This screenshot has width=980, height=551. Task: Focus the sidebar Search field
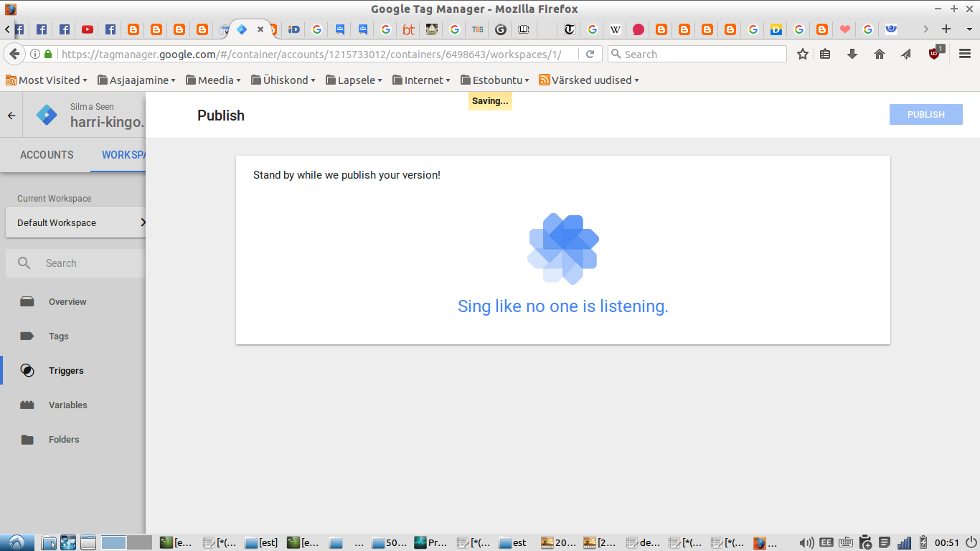[75, 263]
